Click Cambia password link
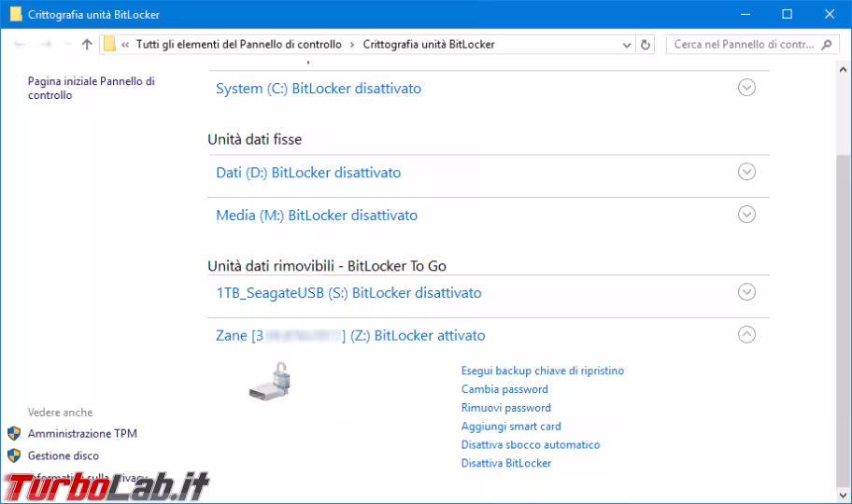The image size is (852, 504). (x=504, y=389)
